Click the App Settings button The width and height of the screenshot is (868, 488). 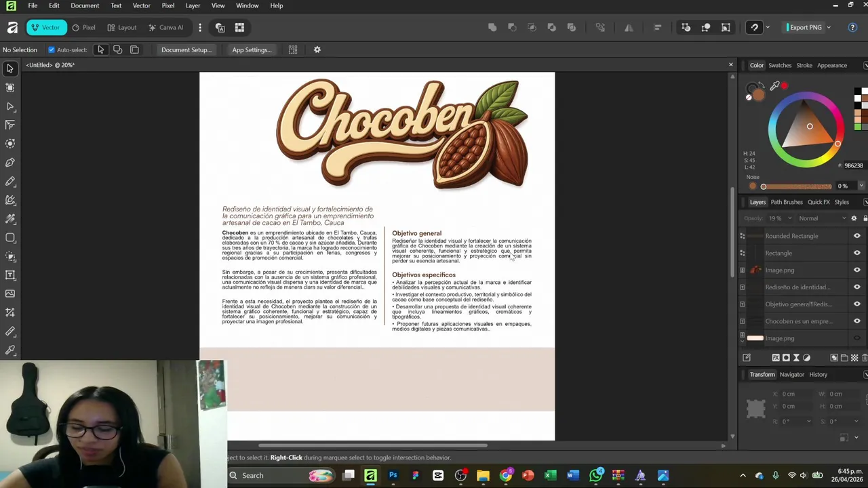click(x=252, y=49)
